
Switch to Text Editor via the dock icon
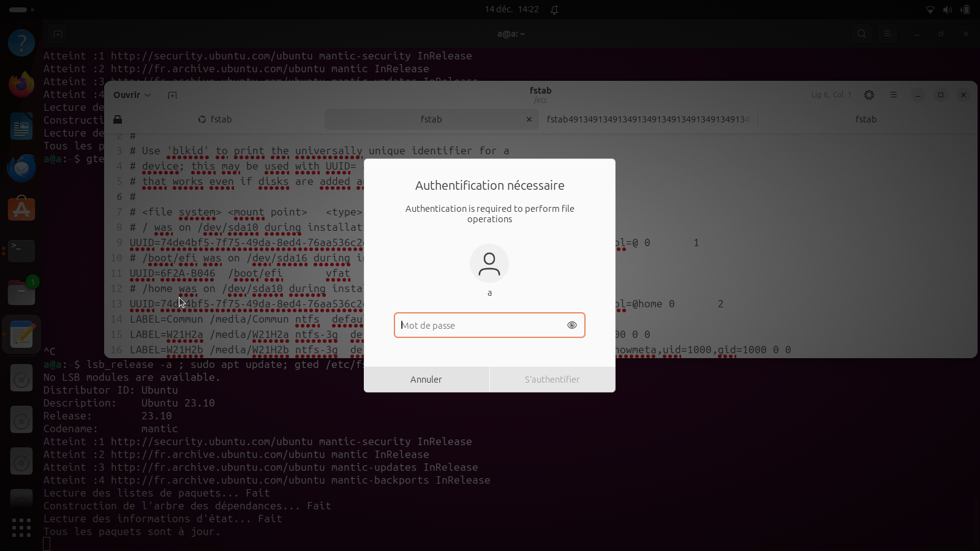click(21, 334)
